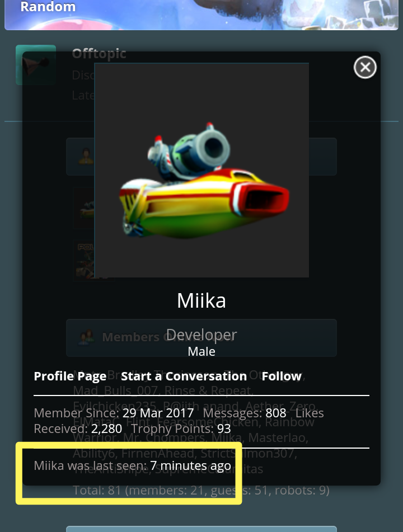Click the Trophy Points value 93
This screenshot has height=532, width=403.
click(x=224, y=429)
